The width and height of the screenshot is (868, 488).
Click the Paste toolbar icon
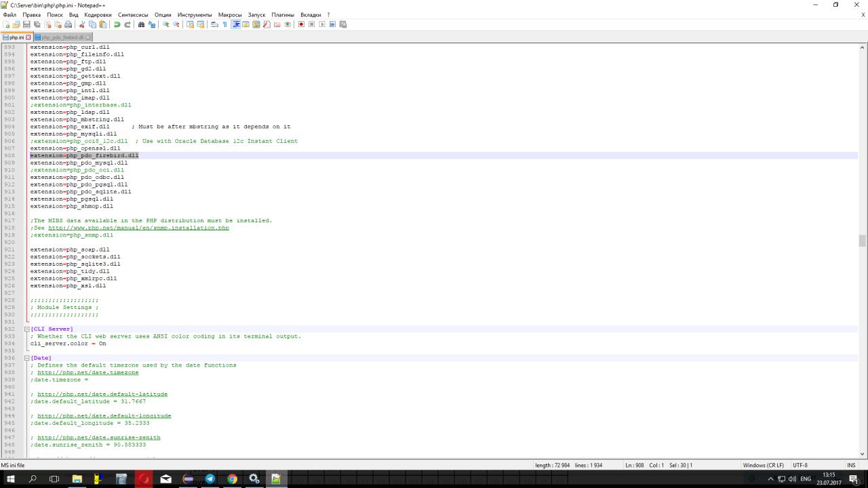coord(103,24)
